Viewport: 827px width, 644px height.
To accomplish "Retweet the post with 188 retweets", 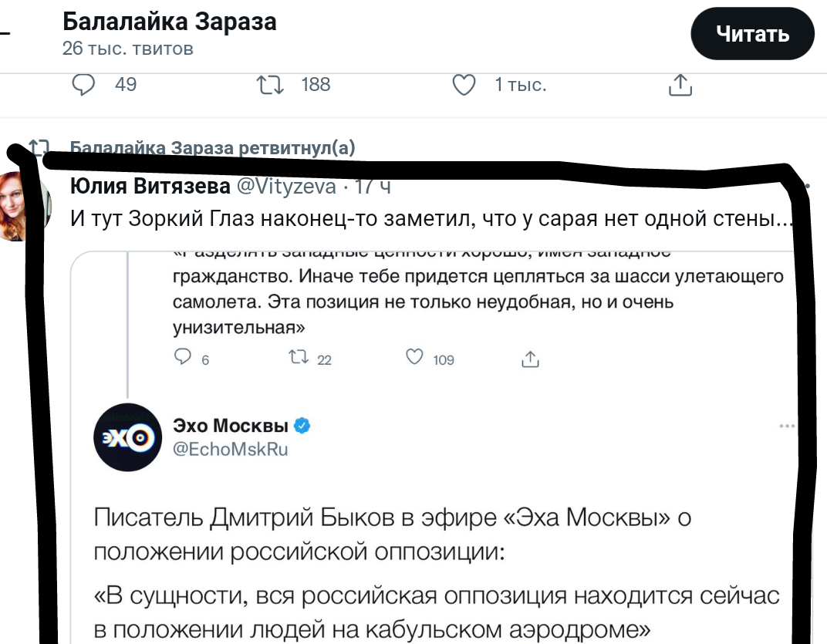I will 270,84.
